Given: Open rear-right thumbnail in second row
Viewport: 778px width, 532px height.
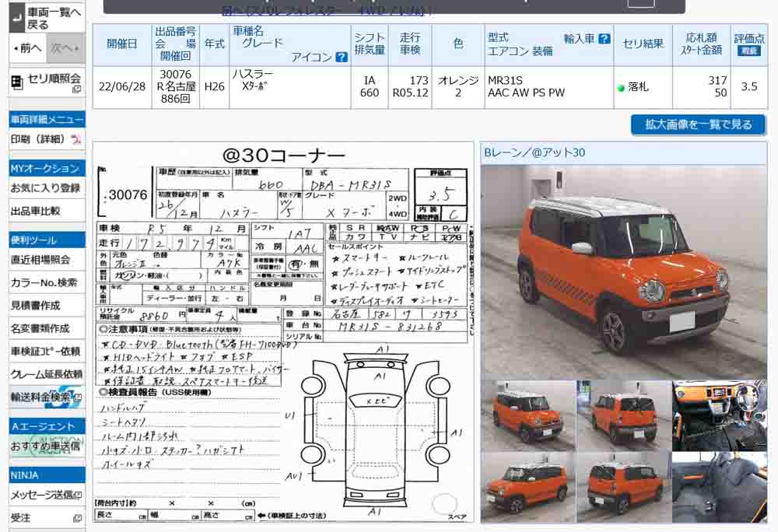Looking at the screenshot, I should point(624,487).
